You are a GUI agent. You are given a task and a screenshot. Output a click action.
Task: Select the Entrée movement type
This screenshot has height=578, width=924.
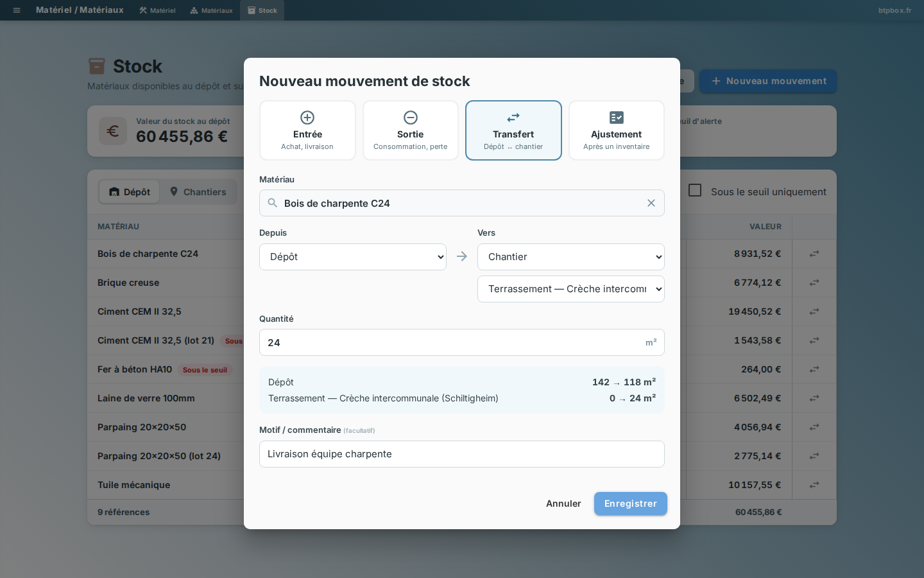(x=307, y=130)
